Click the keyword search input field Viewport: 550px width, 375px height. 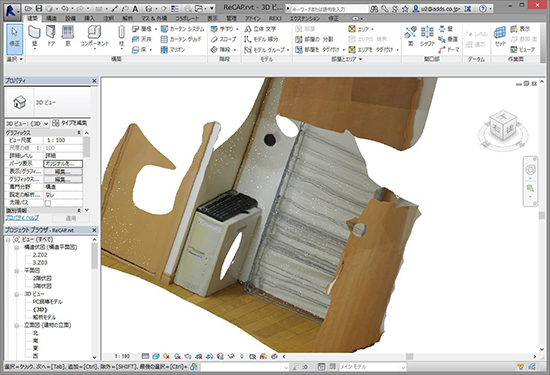(x=329, y=9)
